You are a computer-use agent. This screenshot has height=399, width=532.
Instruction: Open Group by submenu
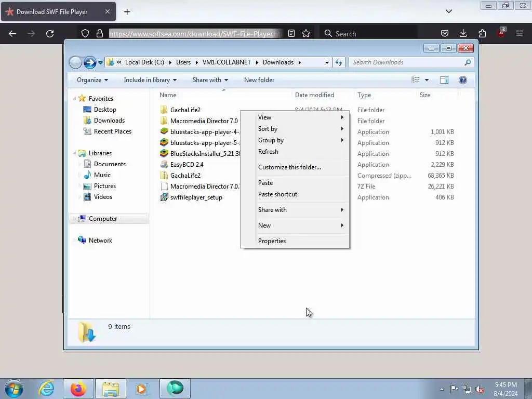point(295,140)
